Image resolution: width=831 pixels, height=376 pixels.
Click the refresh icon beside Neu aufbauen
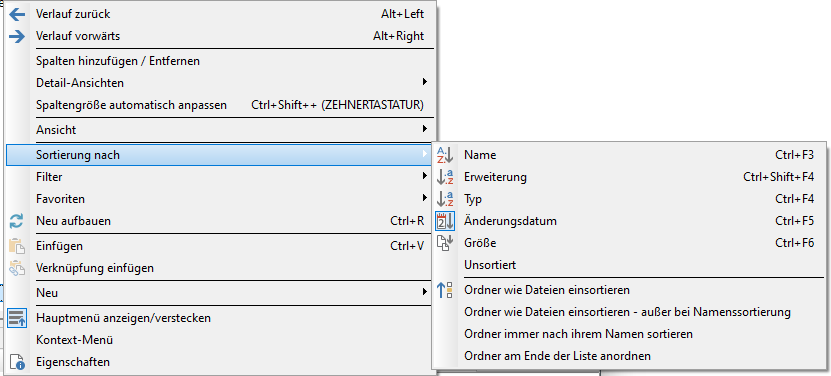pos(17,221)
